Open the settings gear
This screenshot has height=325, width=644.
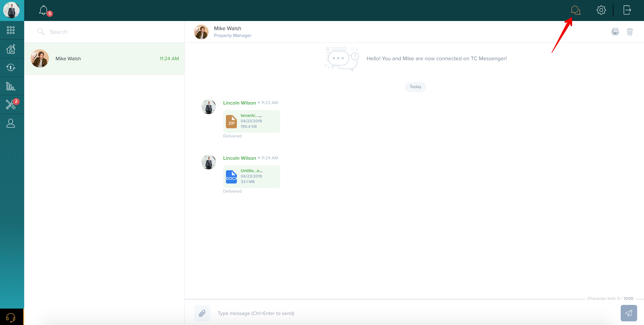click(x=601, y=10)
